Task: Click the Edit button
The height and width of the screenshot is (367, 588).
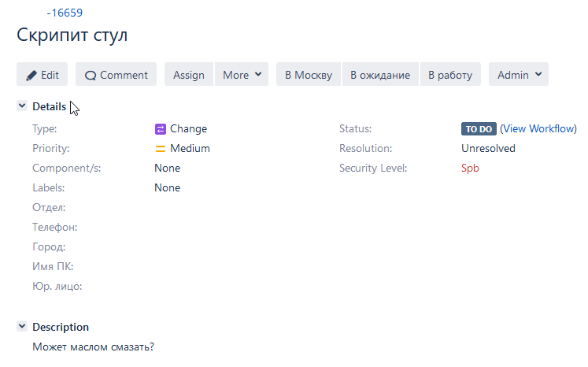Action: click(x=42, y=74)
